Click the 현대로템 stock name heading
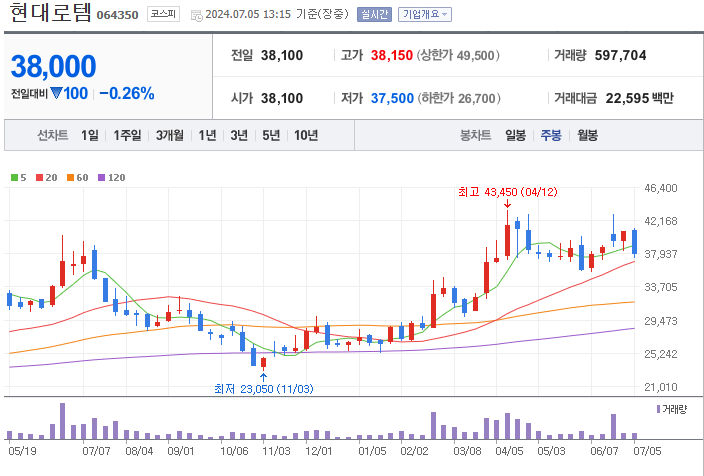This screenshot has height=476, width=704. (x=50, y=13)
